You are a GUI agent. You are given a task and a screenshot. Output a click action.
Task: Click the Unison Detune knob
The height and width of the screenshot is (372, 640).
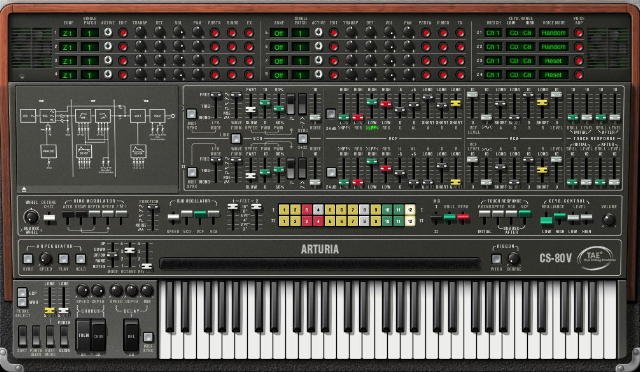(x=514, y=258)
